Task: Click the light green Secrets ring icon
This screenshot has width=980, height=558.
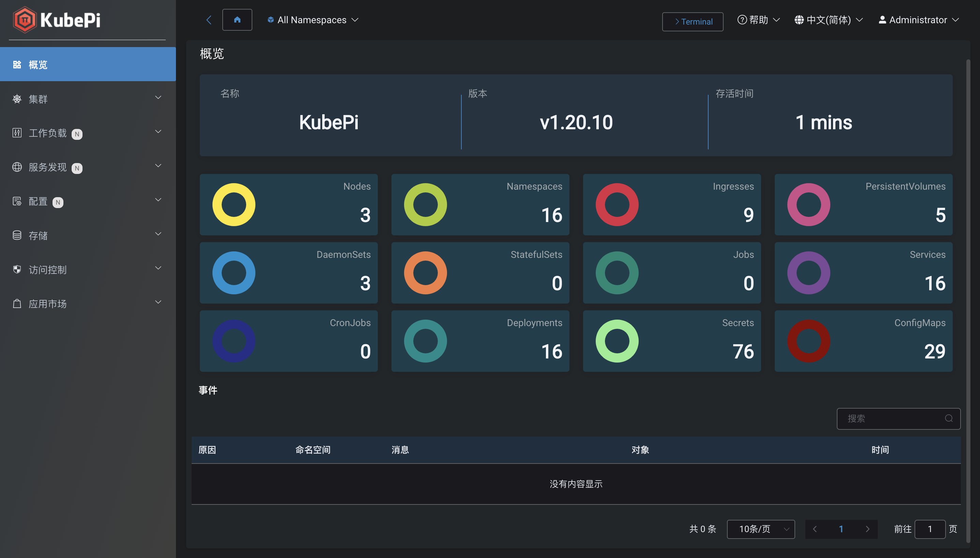Action: [x=617, y=341]
